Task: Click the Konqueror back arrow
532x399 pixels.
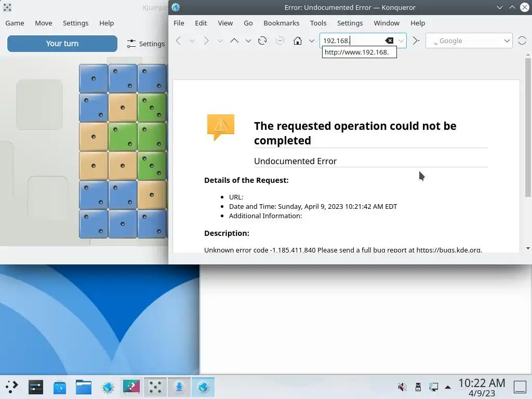Action: click(x=179, y=41)
